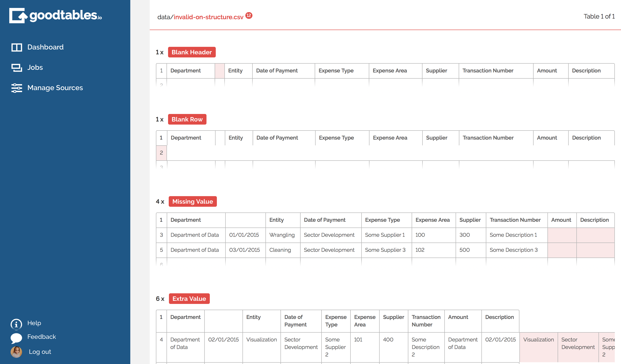621x364 pixels.
Task: Click the Manage Sources sliders icon
Action: 17,88
